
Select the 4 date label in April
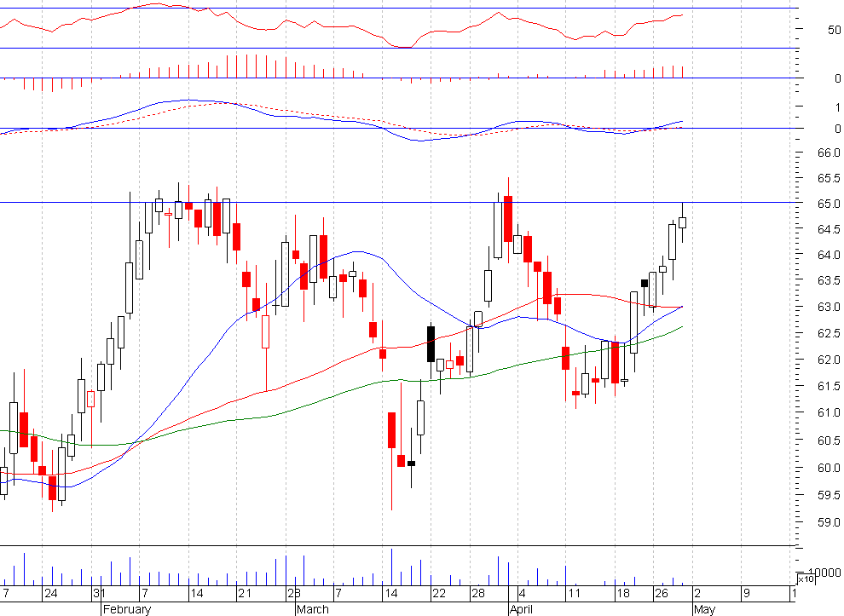pyautogui.click(x=522, y=593)
